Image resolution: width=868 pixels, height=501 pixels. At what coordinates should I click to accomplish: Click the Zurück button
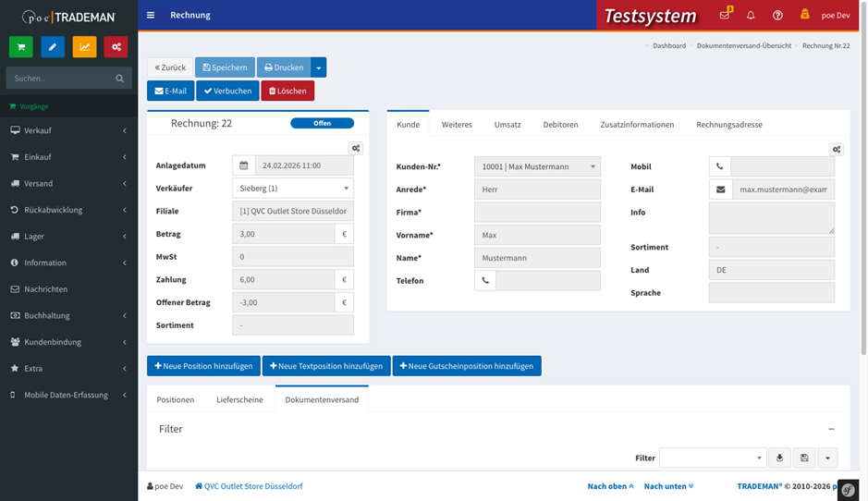click(x=170, y=67)
